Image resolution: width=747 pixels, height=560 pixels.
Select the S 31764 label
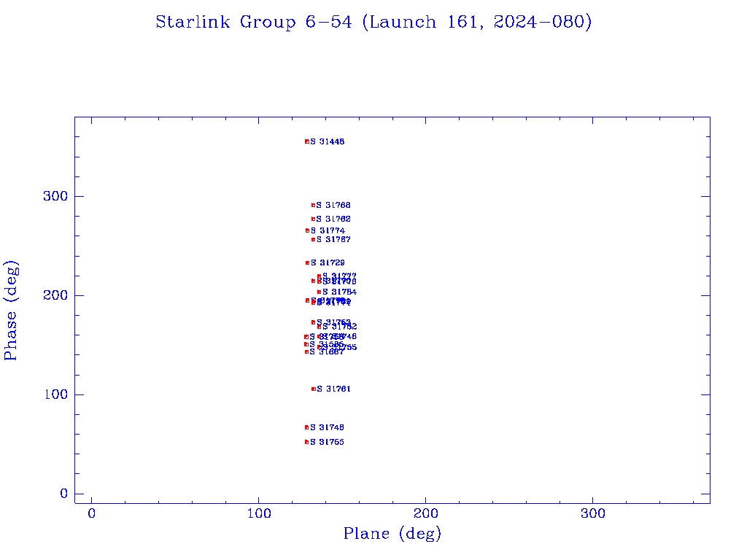click(340, 292)
